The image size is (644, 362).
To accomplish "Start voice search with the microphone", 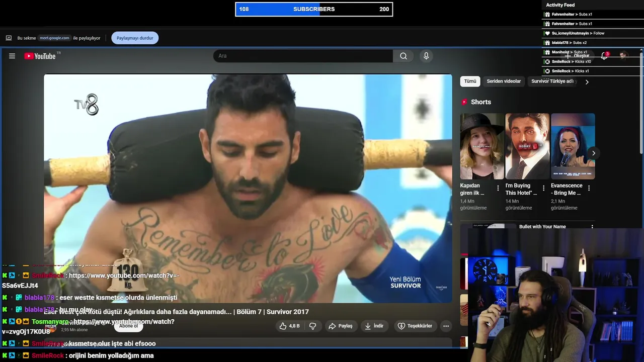I will pos(426,56).
